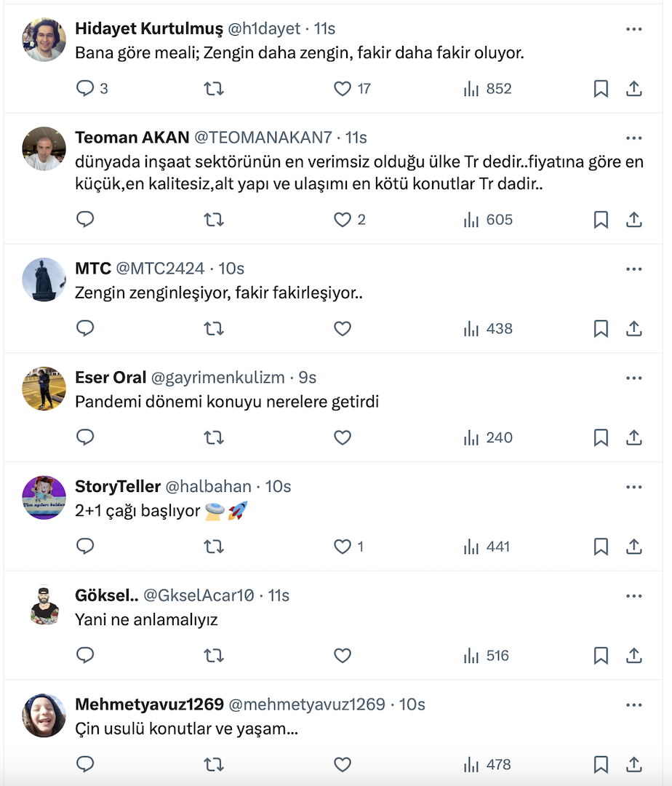Screen dimensions: 672x786
Task: Like the MTC tweet
Action: pos(343,329)
